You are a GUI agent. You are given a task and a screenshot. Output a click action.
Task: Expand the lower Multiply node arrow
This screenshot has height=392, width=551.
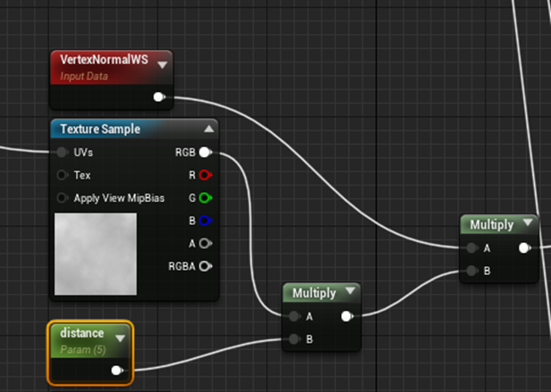[x=350, y=290]
